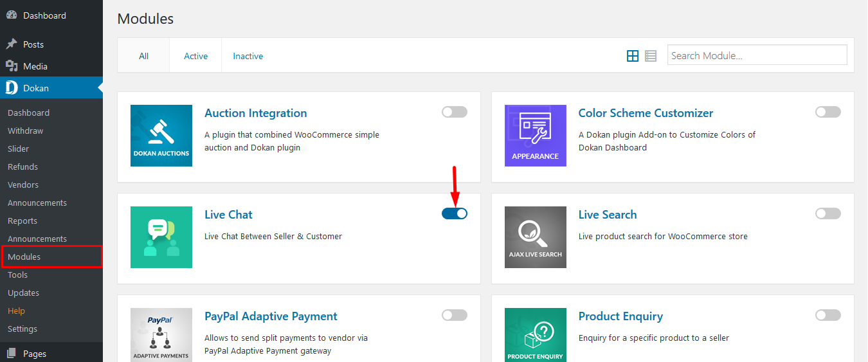Click the Posts pushpin icon
Image resolution: width=868 pixels, height=362 pixels.
[12, 44]
